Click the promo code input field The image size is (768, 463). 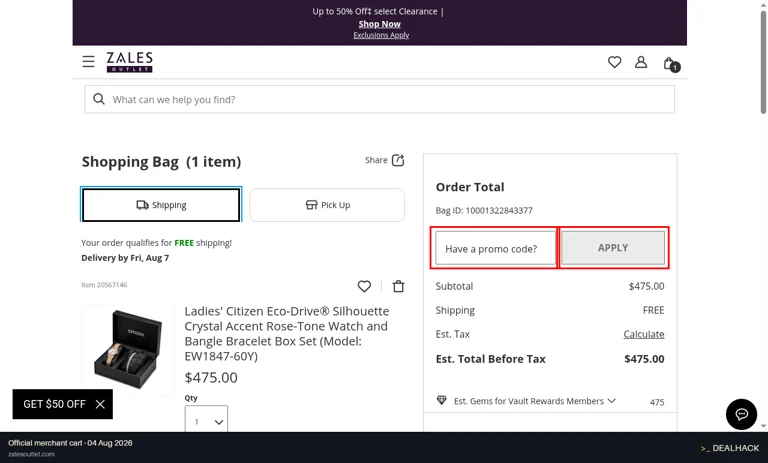(495, 248)
